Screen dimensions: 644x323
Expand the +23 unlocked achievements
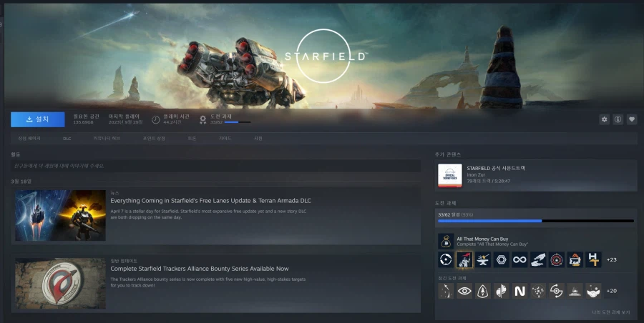[612, 259]
